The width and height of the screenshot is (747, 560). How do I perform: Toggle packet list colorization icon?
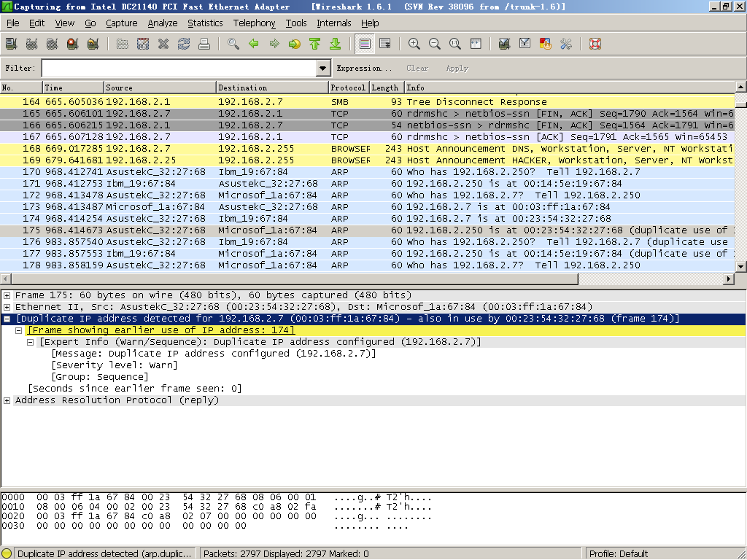(365, 44)
